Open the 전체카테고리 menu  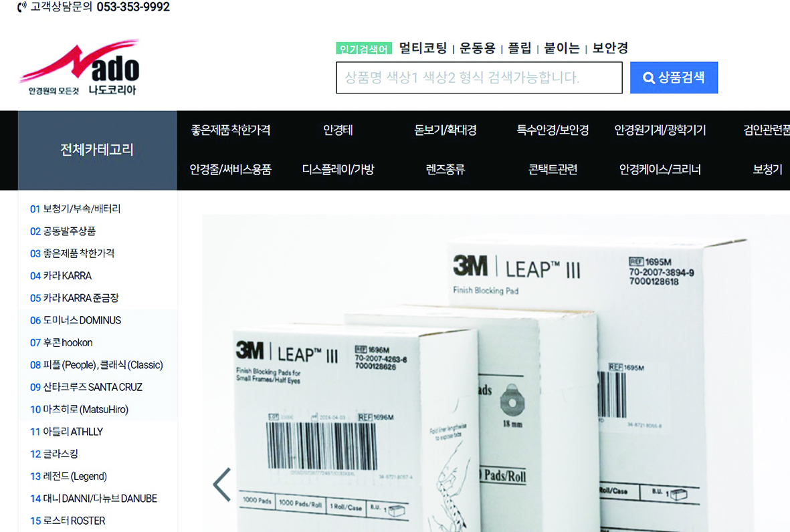(97, 150)
